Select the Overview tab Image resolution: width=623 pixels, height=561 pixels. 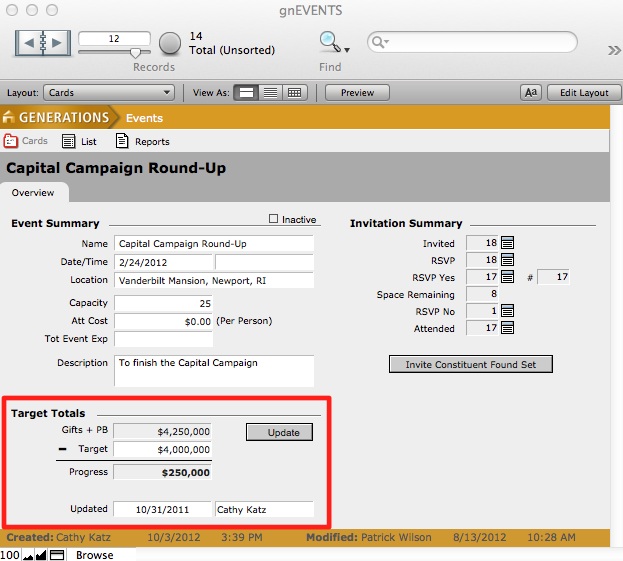click(x=33, y=193)
